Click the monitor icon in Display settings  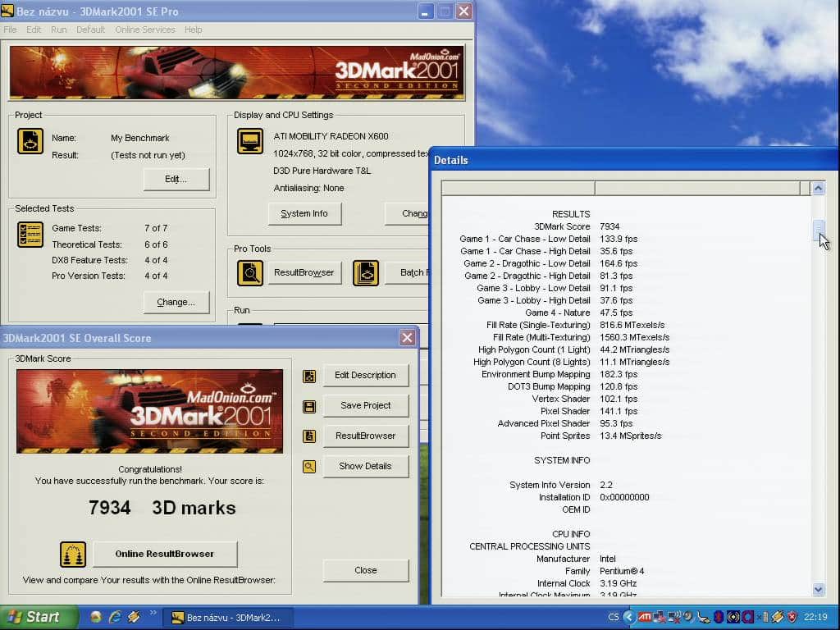pyautogui.click(x=250, y=141)
